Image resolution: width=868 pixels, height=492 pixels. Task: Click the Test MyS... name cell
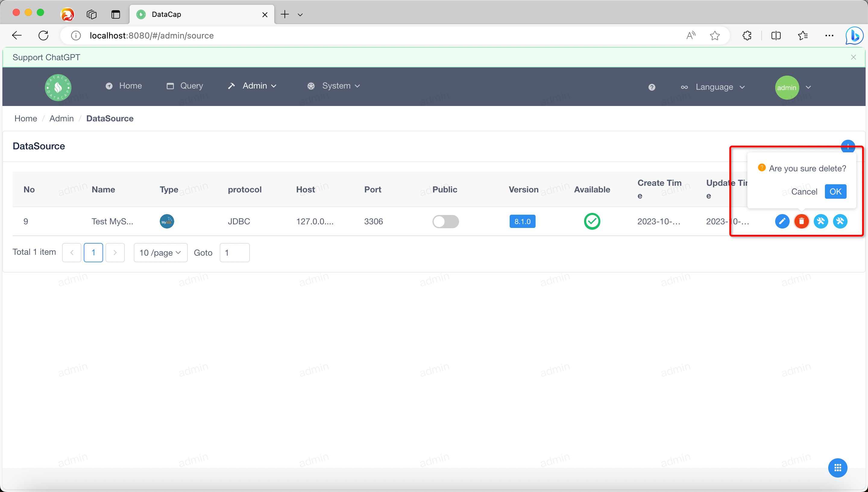pyautogui.click(x=112, y=221)
